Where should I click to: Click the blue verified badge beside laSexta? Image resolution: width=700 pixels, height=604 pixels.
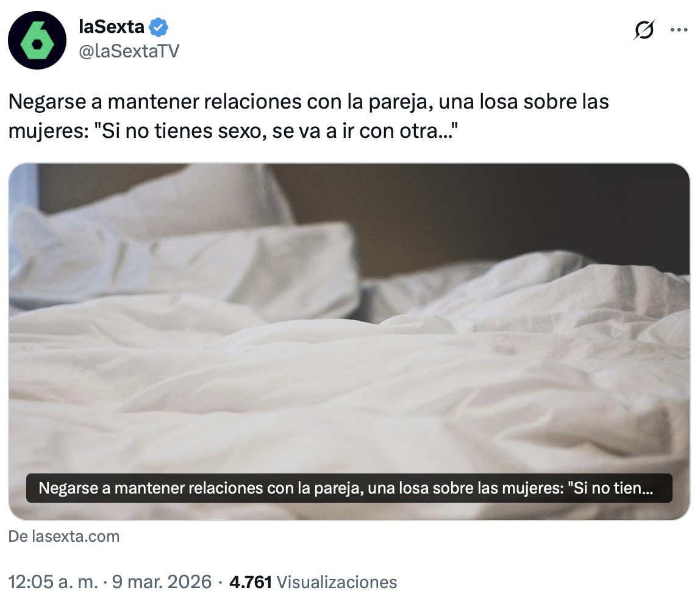[158, 27]
